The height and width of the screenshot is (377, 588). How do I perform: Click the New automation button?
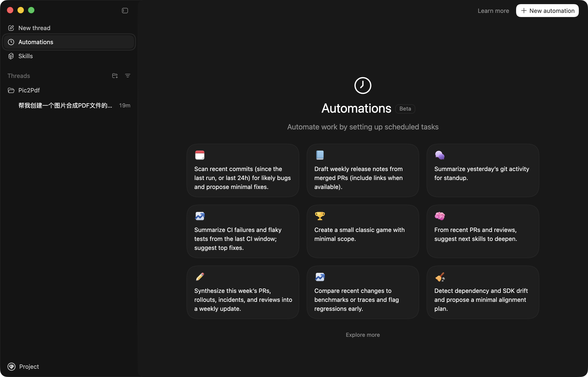click(547, 11)
